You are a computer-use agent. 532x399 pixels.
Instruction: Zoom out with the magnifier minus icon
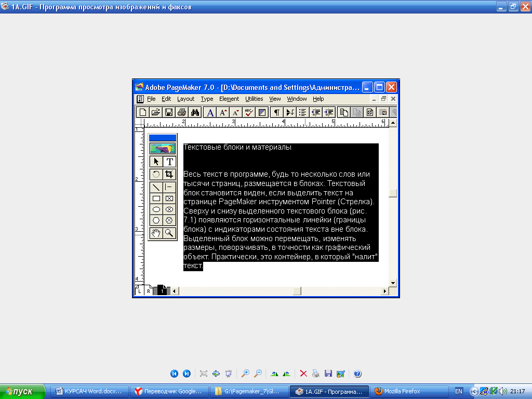(258, 374)
